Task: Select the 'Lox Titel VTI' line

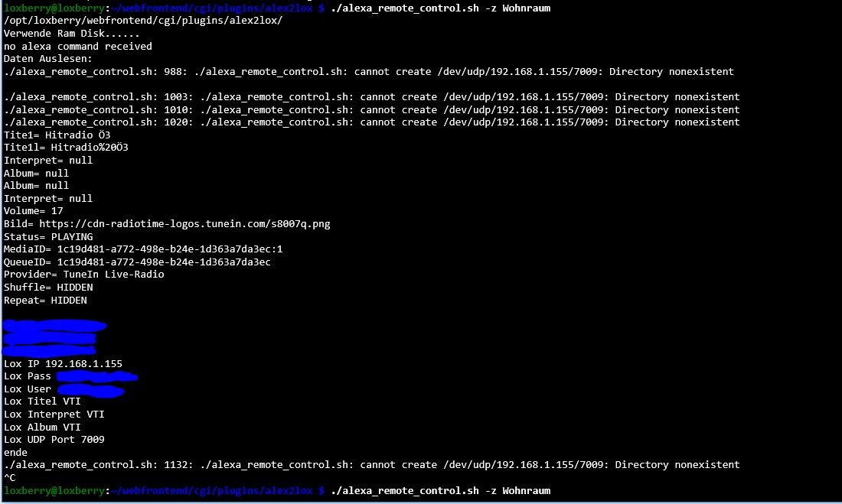Action: click(42, 401)
